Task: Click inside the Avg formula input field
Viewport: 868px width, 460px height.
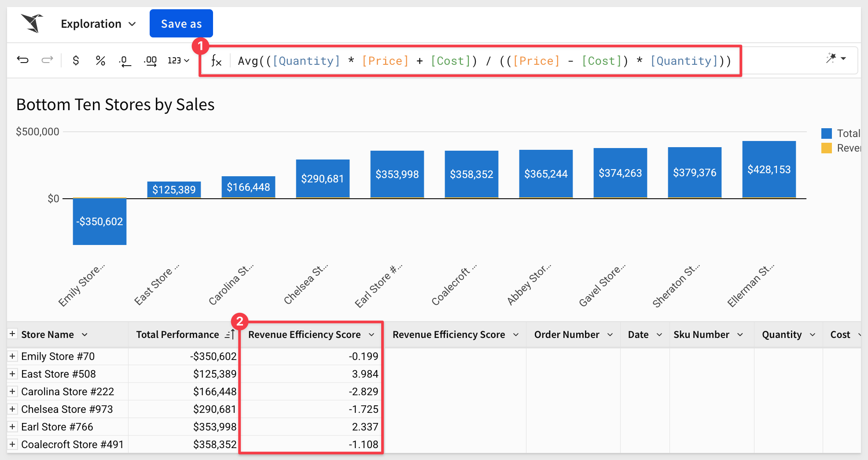Action: coord(484,61)
